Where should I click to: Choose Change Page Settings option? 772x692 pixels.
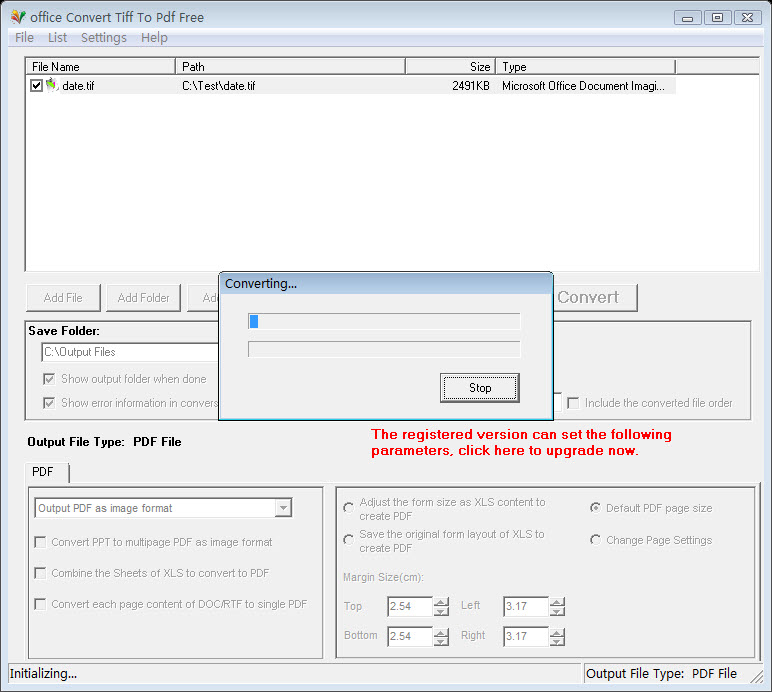tap(596, 540)
